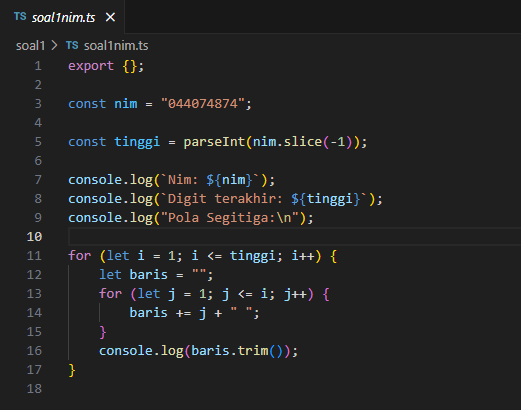Click the TS icon in the breadcrumb
Screen dimensions: 521x410
pos(72,45)
